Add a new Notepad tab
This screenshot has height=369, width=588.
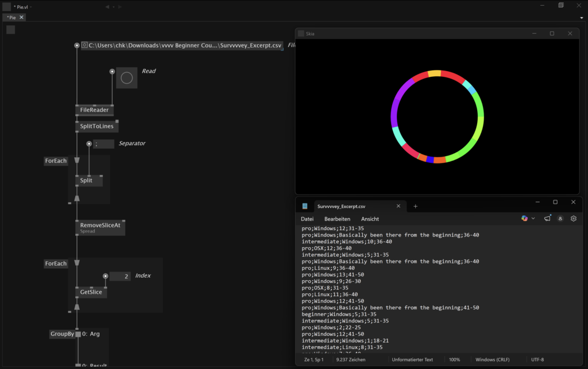click(416, 206)
